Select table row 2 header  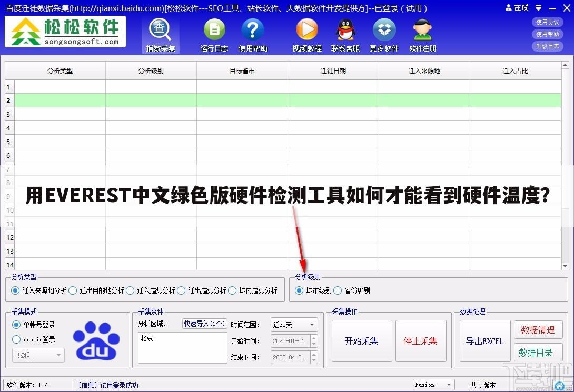coord(9,100)
